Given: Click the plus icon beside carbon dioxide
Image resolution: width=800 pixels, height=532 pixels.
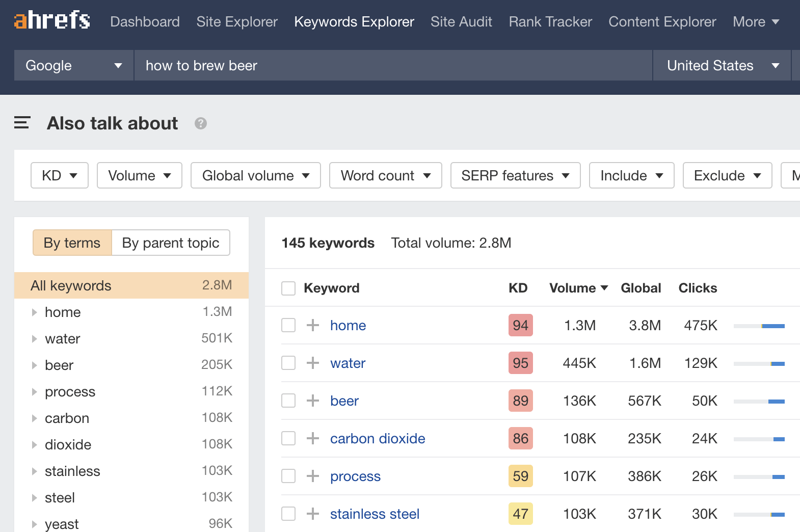Looking at the screenshot, I should [x=313, y=438].
